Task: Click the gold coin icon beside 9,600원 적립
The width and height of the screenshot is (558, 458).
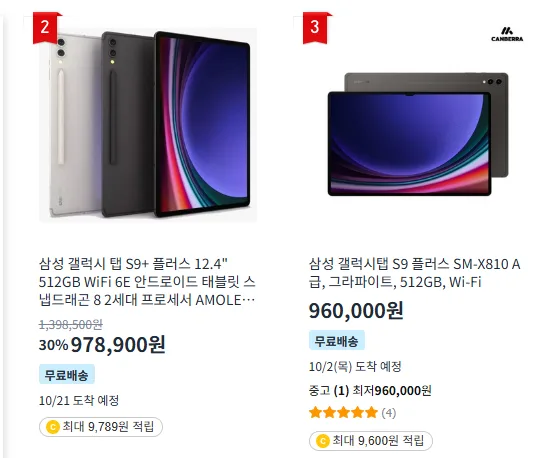Action: pyautogui.click(x=323, y=441)
